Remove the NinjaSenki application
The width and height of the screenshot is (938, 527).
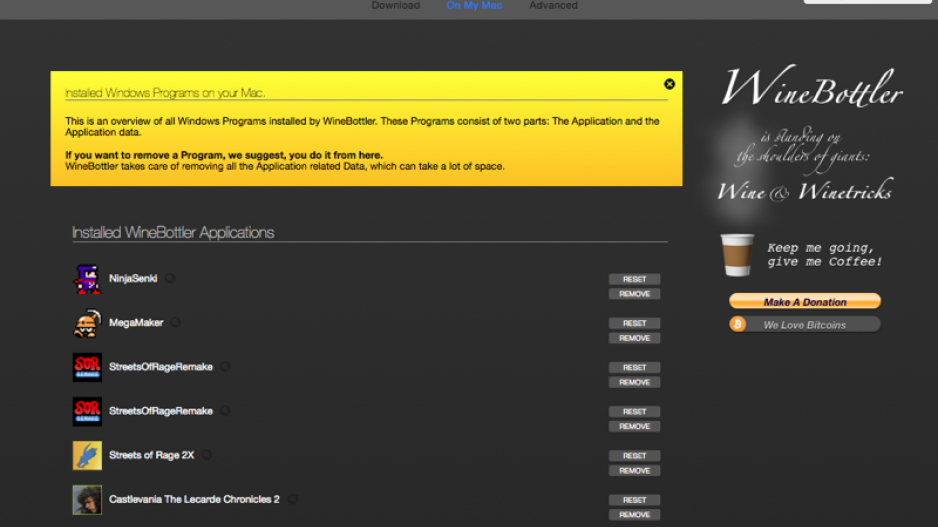click(635, 294)
